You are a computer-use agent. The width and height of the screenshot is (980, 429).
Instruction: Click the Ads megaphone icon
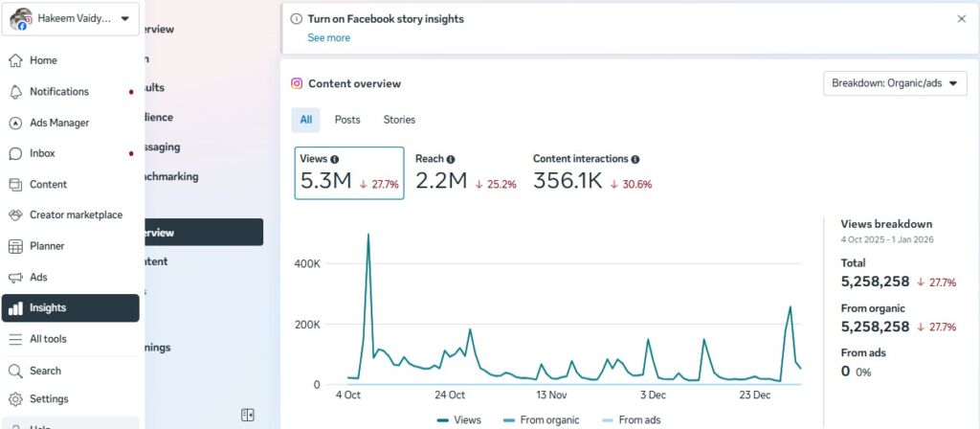click(x=15, y=278)
